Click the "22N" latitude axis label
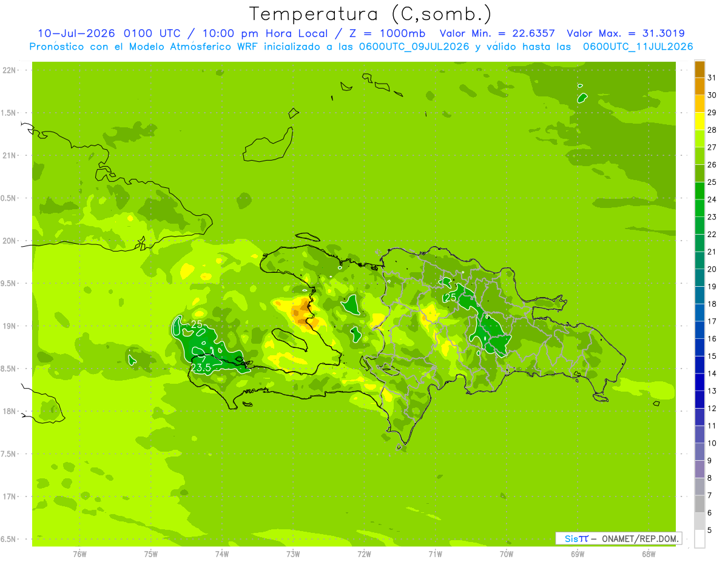The image size is (728, 562). [x=9, y=70]
